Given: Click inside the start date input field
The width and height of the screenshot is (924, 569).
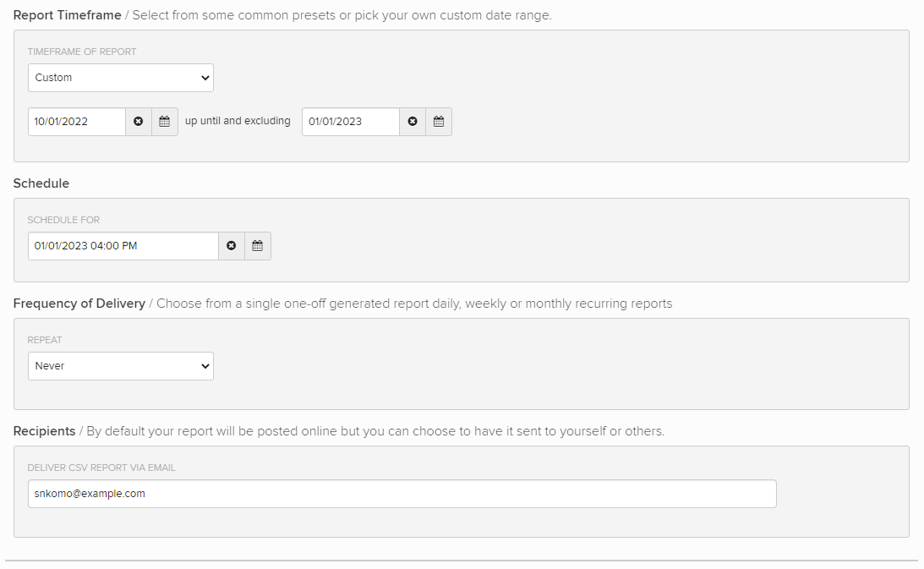Looking at the screenshot, I should [x=76, y=121].
